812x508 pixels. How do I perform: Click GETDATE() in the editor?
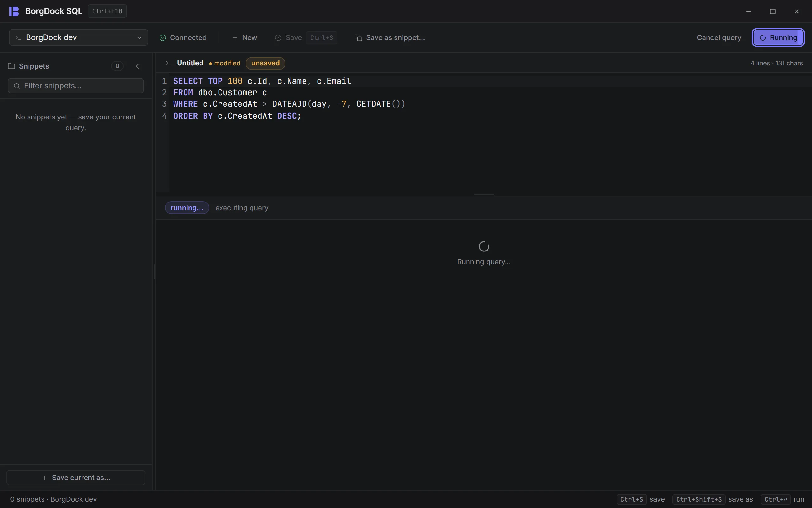[381, 104]
